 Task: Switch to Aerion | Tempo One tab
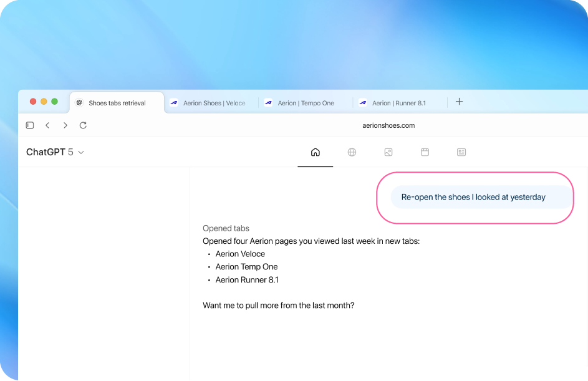point(306,103)
